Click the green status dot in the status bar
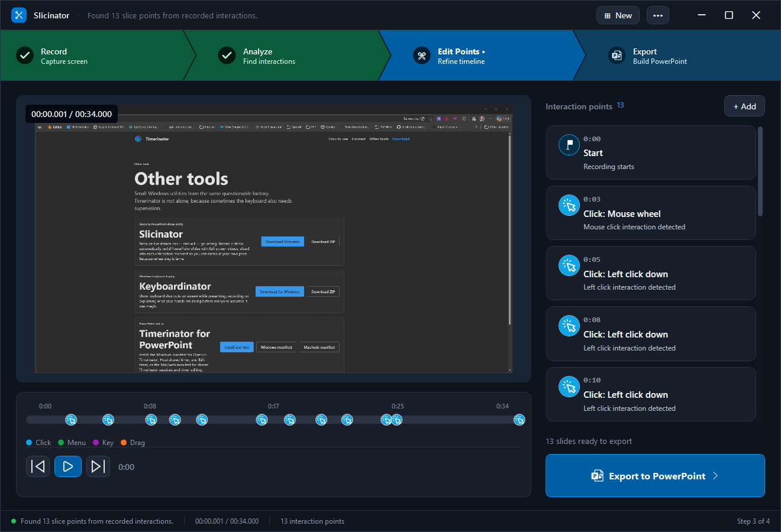Image resolution: width=781 pixels, height=532 pixels. (14, 521)
